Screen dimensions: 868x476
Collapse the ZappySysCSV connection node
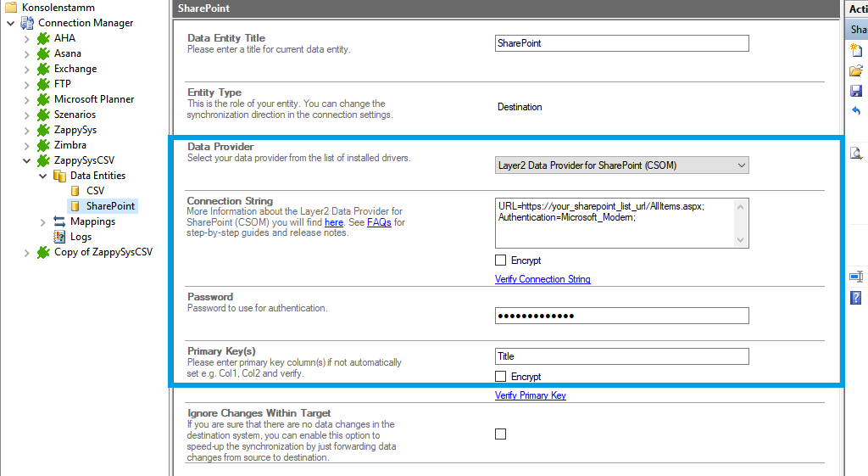[26, 160]
